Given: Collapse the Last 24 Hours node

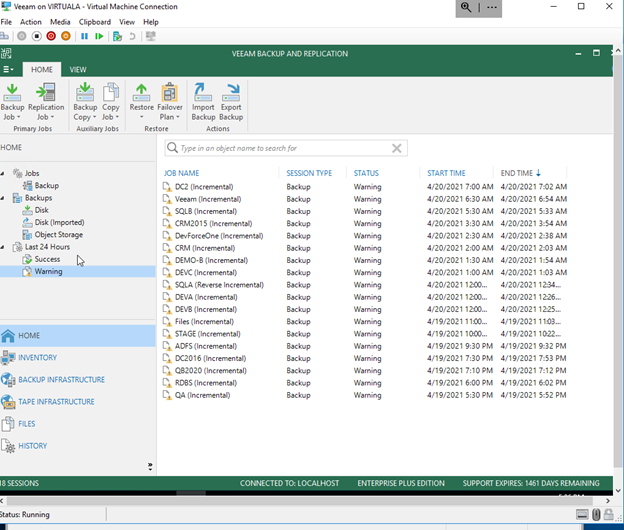Looking at the screenshot, I should tap(2, 247).
